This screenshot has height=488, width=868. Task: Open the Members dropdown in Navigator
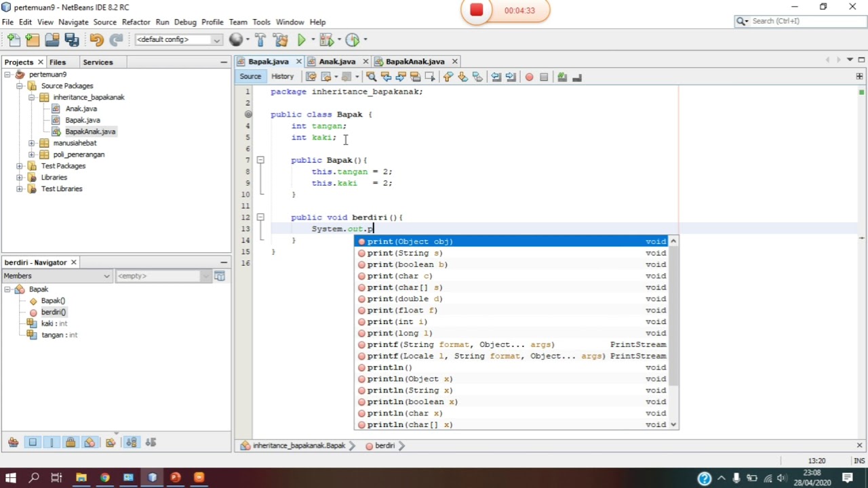57,276
